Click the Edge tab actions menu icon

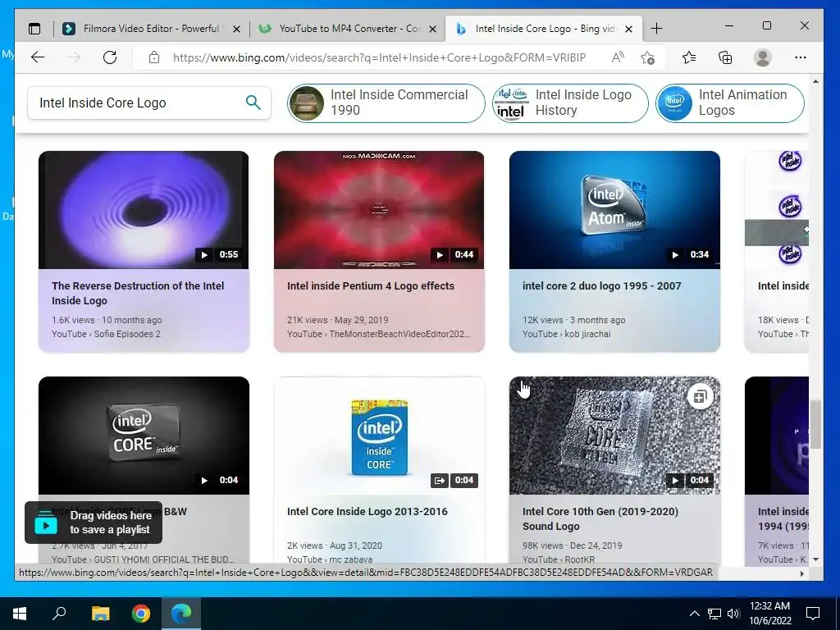[34, 29]
